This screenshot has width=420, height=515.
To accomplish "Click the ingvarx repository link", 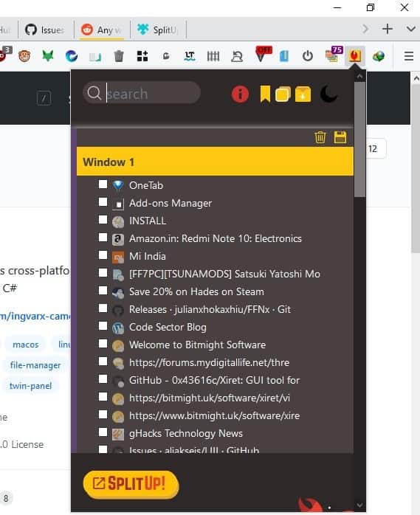I will 35,316.
